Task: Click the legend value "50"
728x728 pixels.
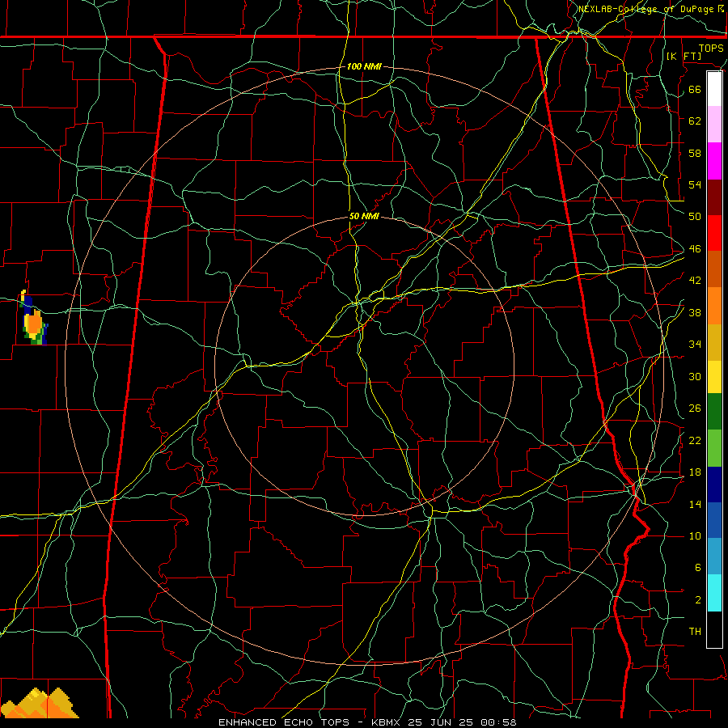Action: coord(695,216)
